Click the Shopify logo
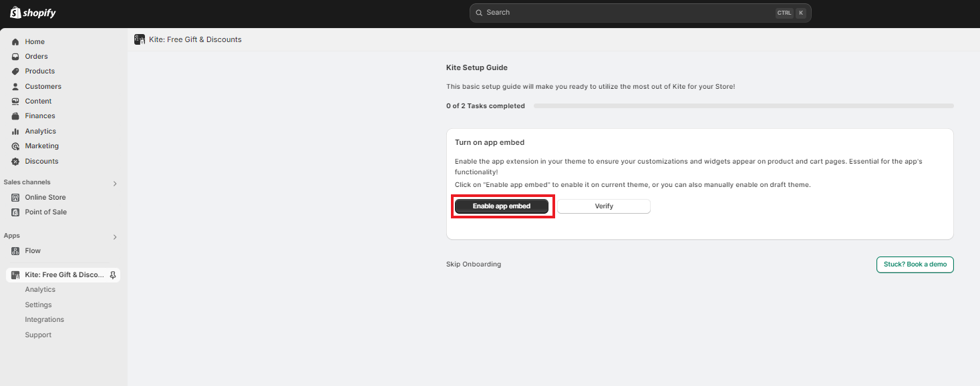The height and width of the screenshot is (386, 980). (33, 13)
